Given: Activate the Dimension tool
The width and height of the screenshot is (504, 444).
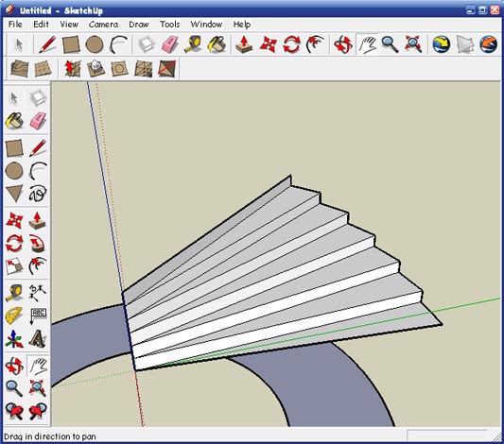Looking at the screenshot, I should tap(38, 293).
